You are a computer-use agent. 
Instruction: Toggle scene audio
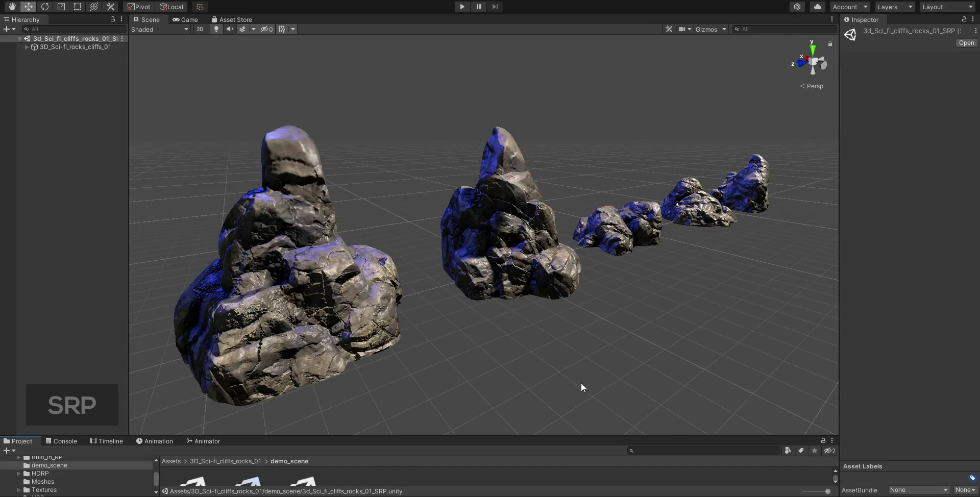[x=230, y=29]
